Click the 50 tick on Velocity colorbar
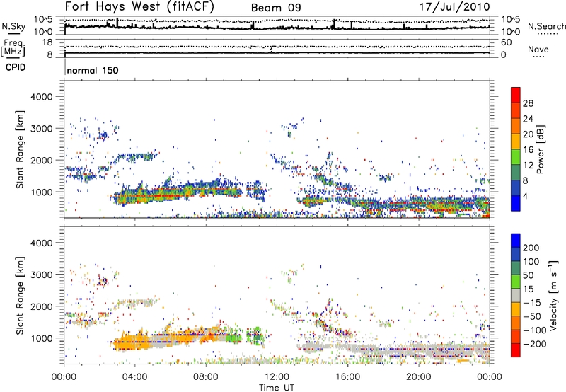 (529, 275)
